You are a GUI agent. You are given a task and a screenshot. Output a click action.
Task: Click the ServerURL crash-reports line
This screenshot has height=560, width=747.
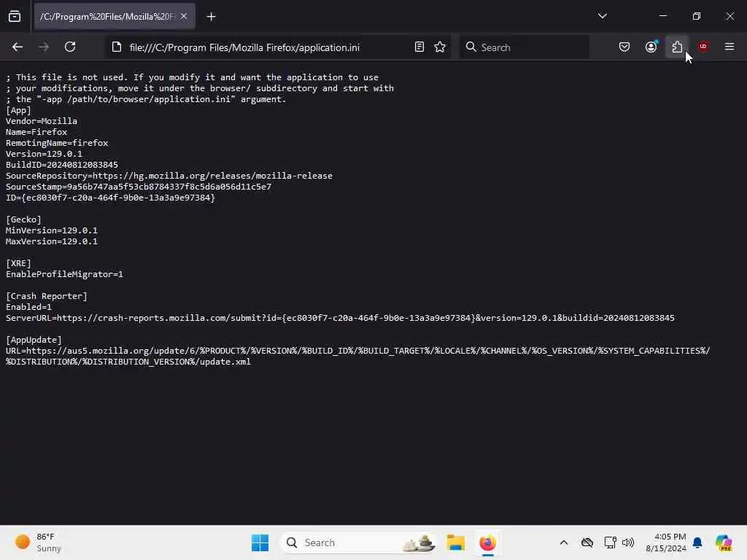point(340,318)
